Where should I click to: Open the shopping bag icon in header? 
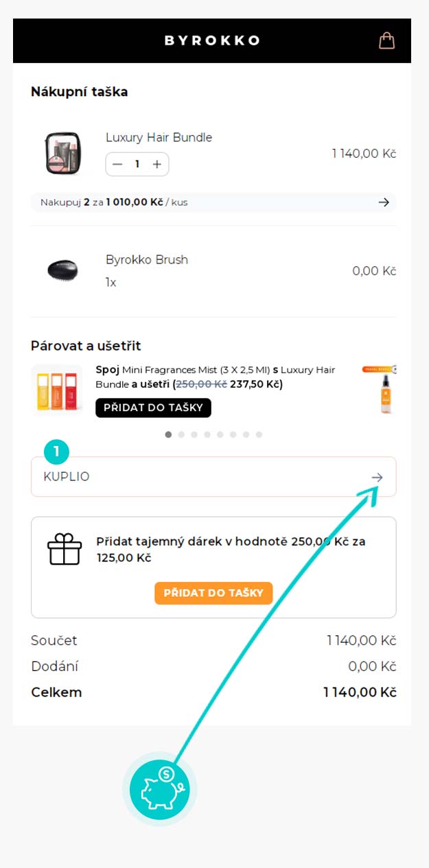click(387, 40)
